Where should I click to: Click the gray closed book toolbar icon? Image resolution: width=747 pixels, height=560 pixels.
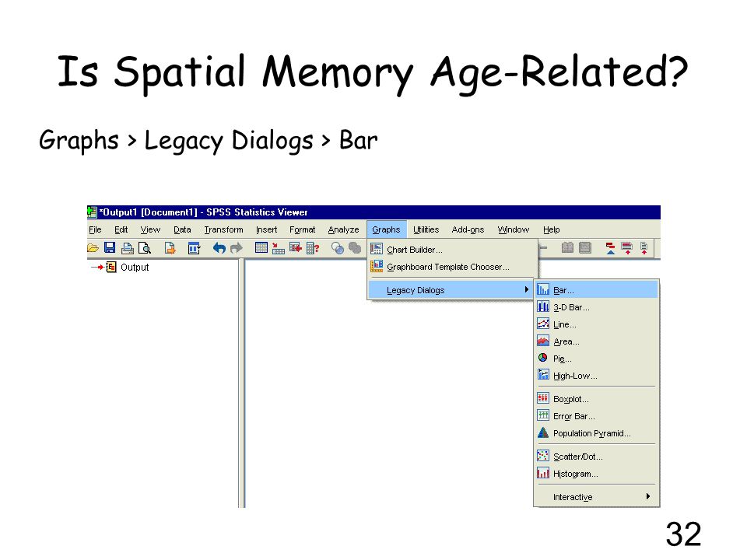pyautogui.click(x=585, y=247)
